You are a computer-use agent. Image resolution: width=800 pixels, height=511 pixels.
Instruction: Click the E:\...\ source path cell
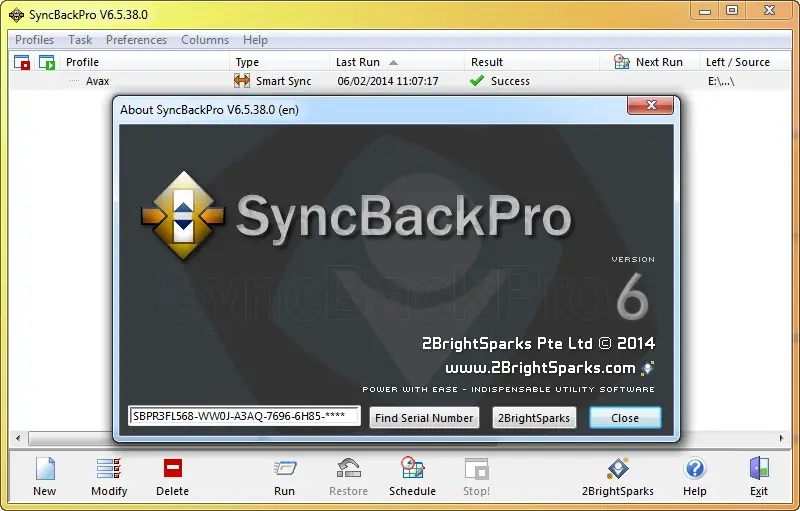[x=721, y=81]
